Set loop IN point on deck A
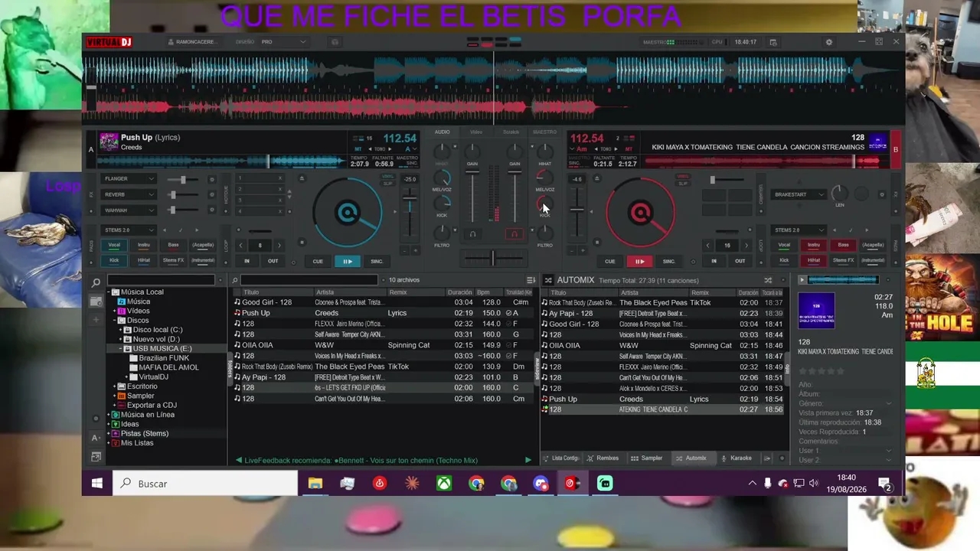 pyautogui.click(x=247, y=261)
